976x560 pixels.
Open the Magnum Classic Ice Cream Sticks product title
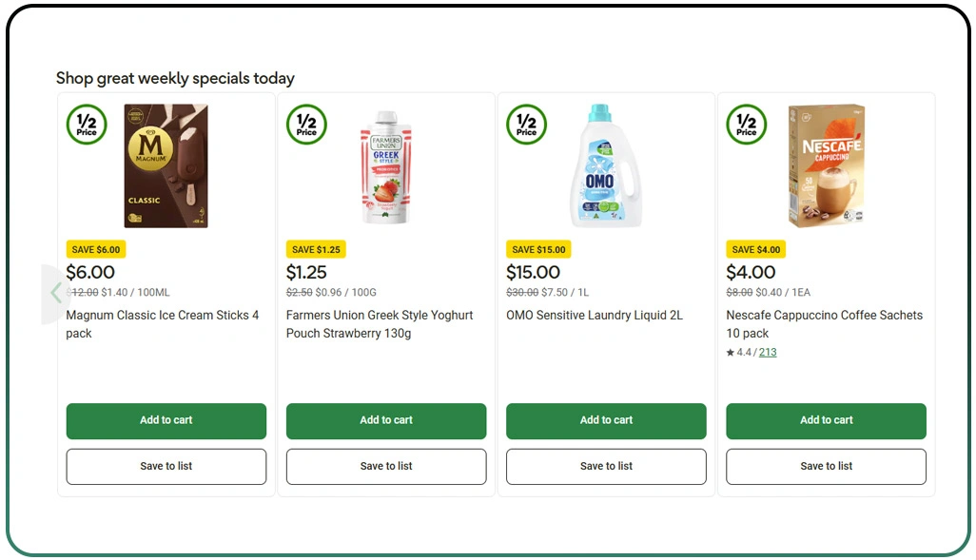point(163,323)
